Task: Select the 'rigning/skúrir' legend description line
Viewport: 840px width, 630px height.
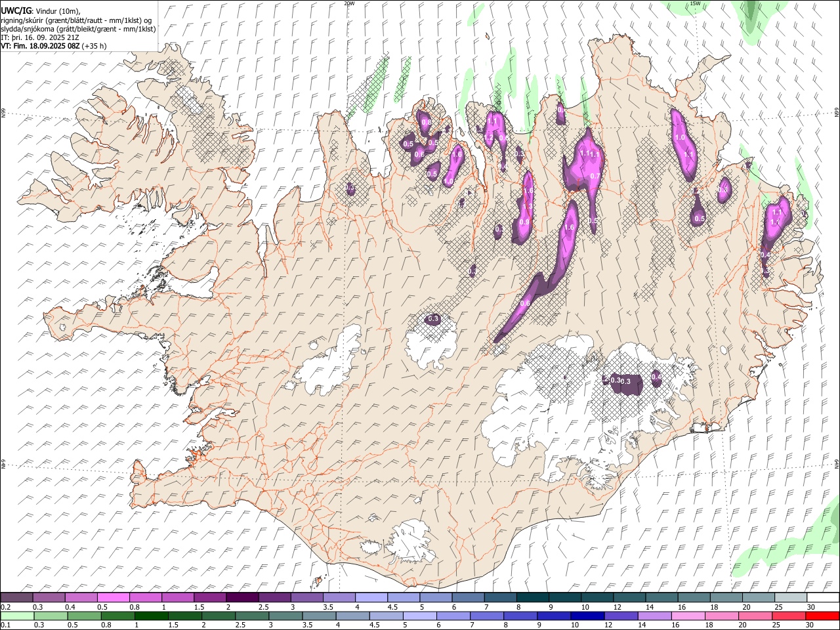Action: (77, 20)
